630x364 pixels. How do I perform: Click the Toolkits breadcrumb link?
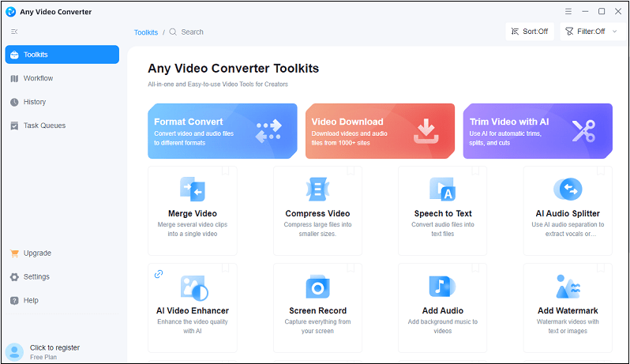(x=146, y=32)
